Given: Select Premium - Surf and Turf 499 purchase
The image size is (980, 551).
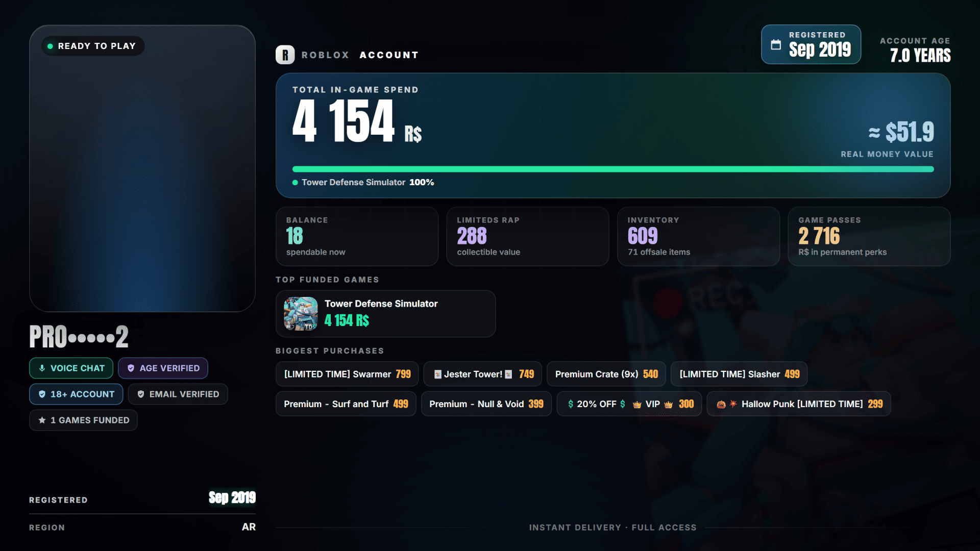Looking at the screenshot, I should [x=346, y=404].
